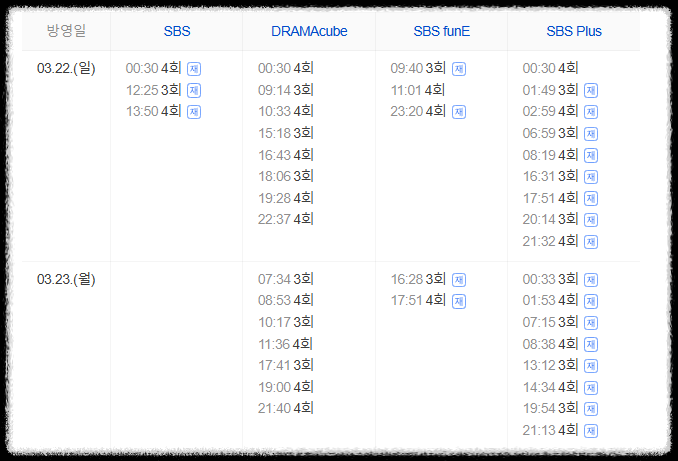Click the rerun icon beside SBS Plus 21:13 4회
Image resolution: width=678 pixels, height=461 pixels.
[591, 431]
